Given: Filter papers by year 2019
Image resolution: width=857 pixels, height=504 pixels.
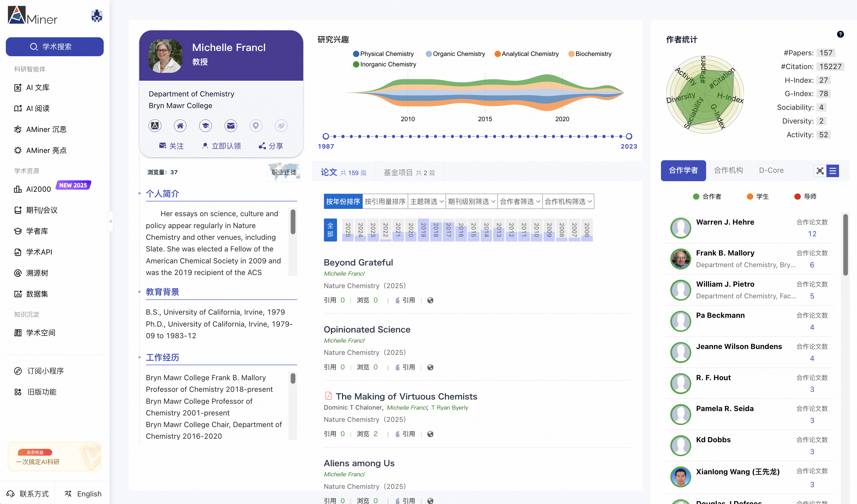Looking at the screenshot, I should [x=423, y=230].
